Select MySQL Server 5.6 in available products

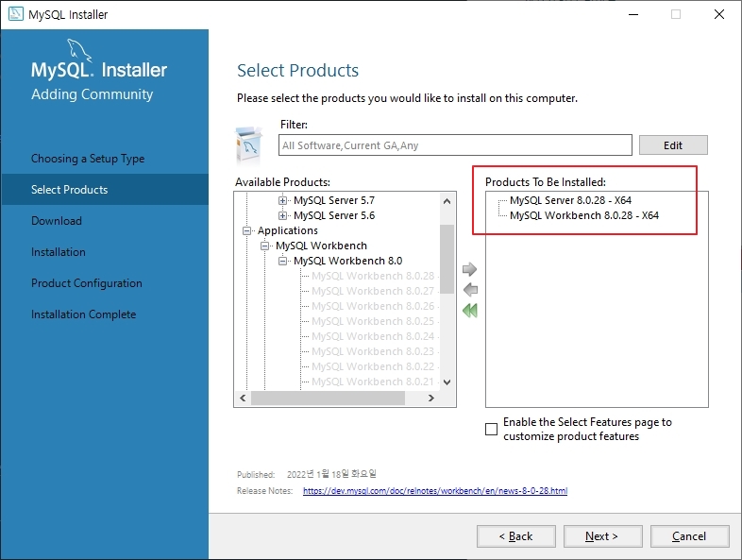click(334, 215)
